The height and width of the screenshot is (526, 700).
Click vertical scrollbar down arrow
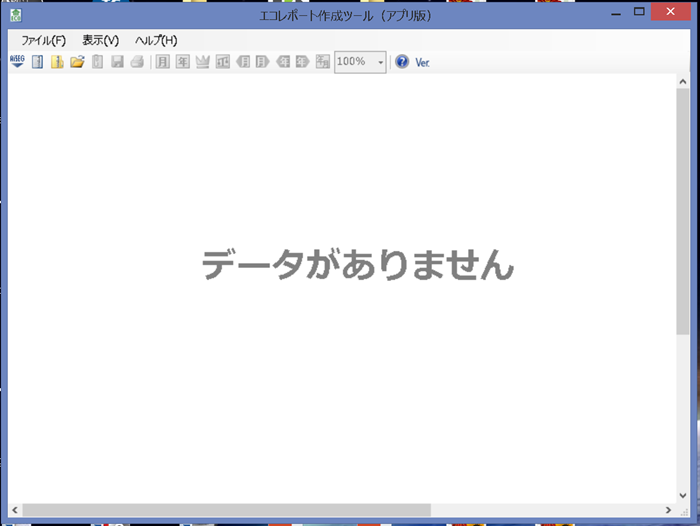683,495
